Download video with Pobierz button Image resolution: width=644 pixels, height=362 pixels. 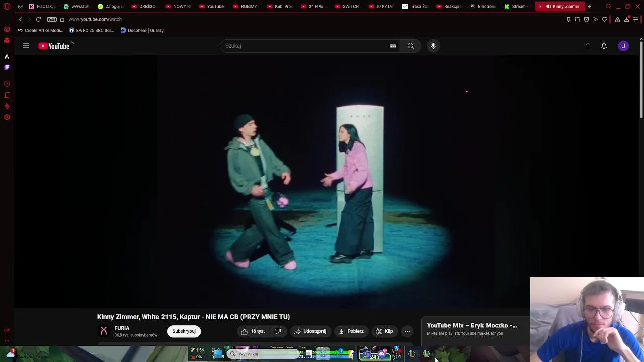click(x=351, y=331)
